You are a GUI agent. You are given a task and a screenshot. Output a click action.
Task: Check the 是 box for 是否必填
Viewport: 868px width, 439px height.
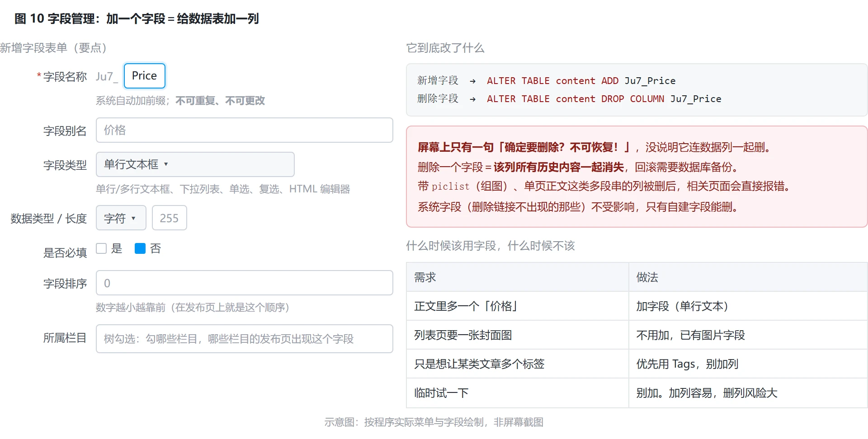click(101, 248)
